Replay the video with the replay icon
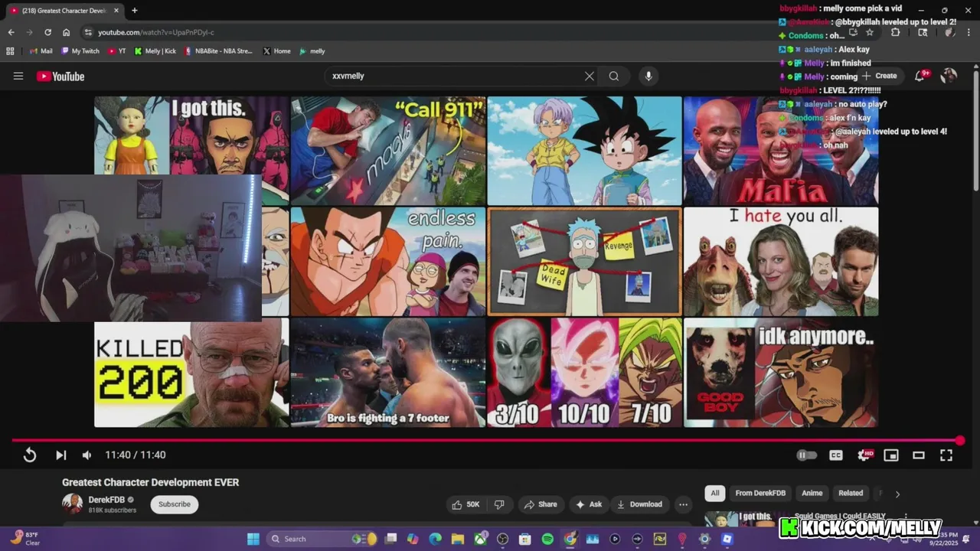This screenshot has height=551, width=980. tap(29, 455)
